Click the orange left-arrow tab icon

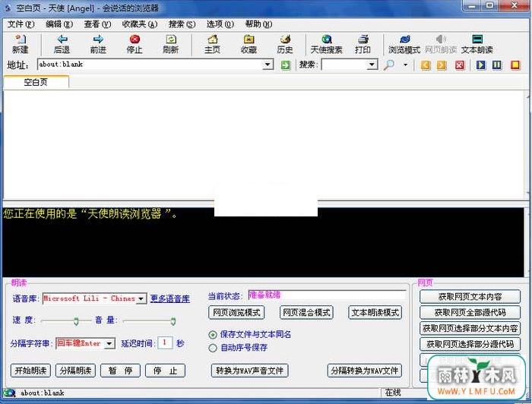pos(426,65)
